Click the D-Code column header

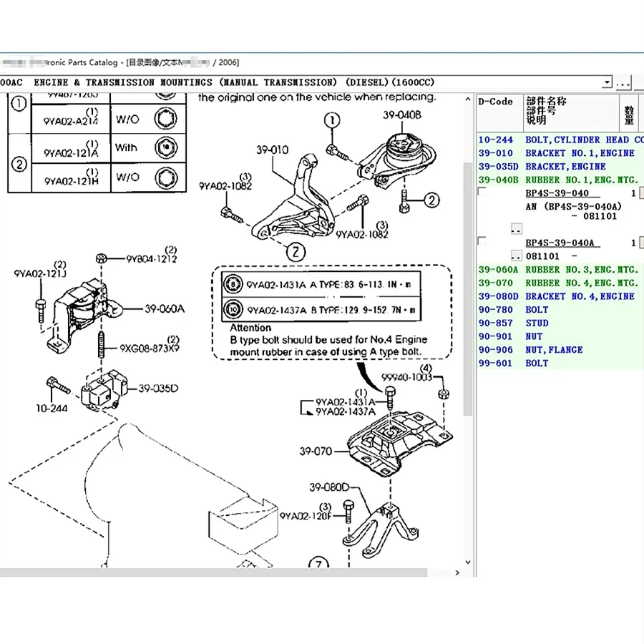click(499, 112)
